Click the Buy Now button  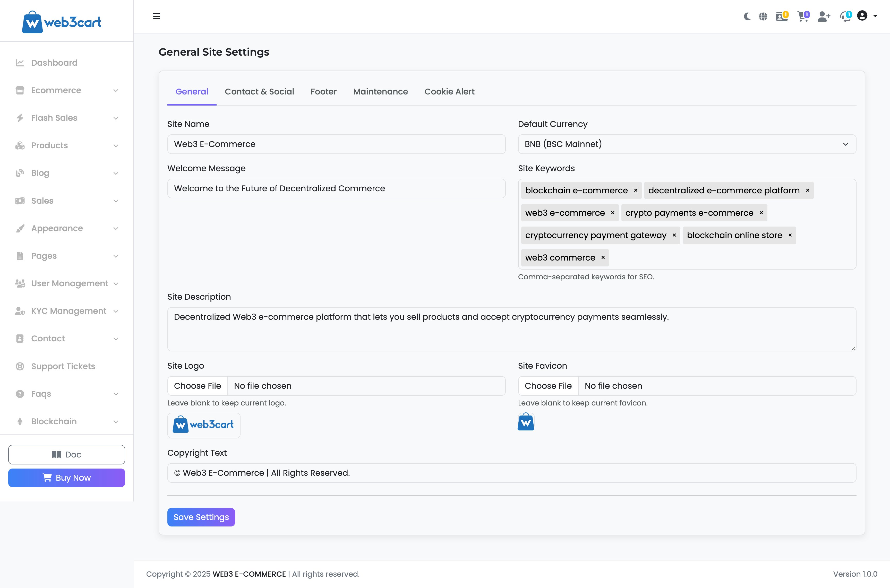(x=67, y=477)
